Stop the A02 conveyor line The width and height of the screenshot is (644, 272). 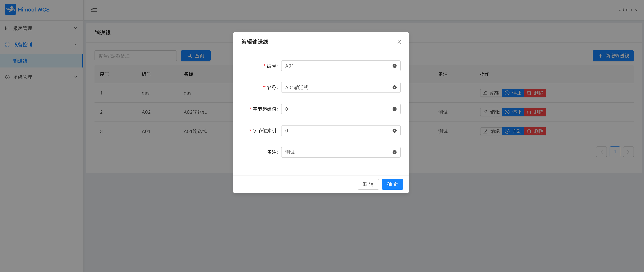pos(513,112)
